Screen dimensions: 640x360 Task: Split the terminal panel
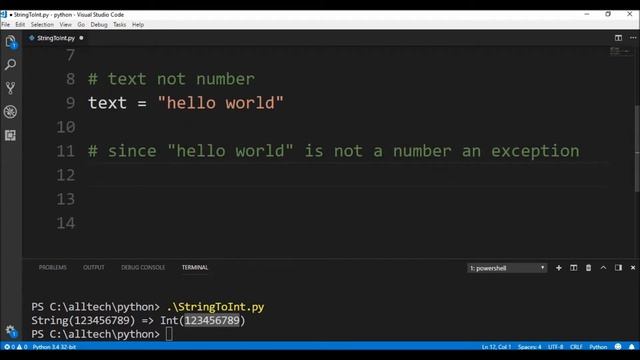point(573,268)
